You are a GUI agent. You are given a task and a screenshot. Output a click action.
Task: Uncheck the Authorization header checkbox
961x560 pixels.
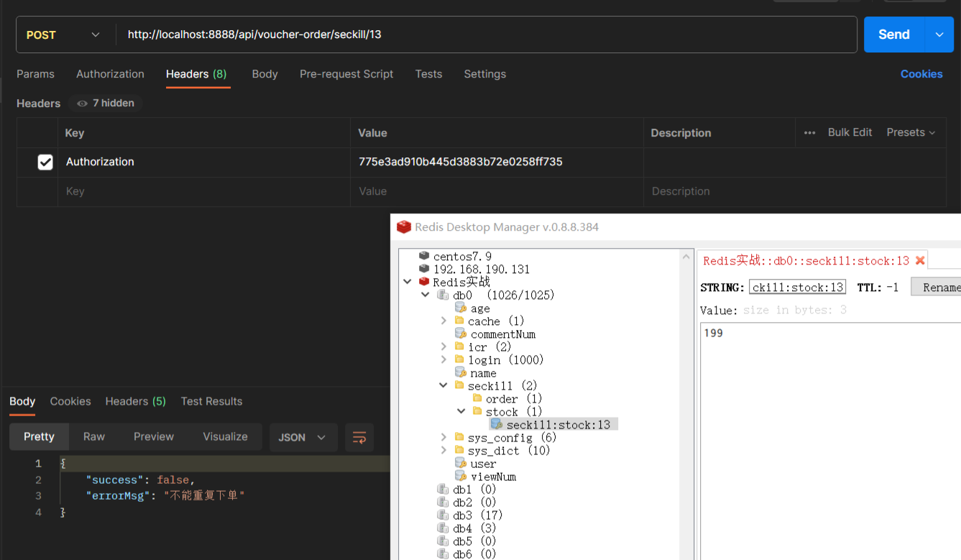pos(45,162)
